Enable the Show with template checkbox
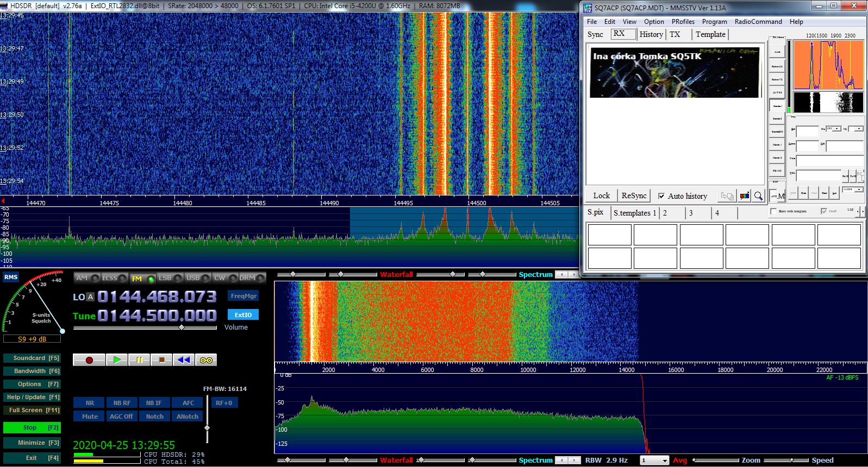The height and width of the screenshot is (467, 868). [773, 211]
